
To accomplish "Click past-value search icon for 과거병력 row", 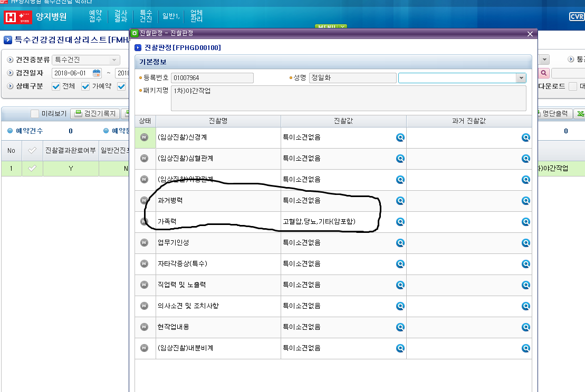I will [526, 201].
